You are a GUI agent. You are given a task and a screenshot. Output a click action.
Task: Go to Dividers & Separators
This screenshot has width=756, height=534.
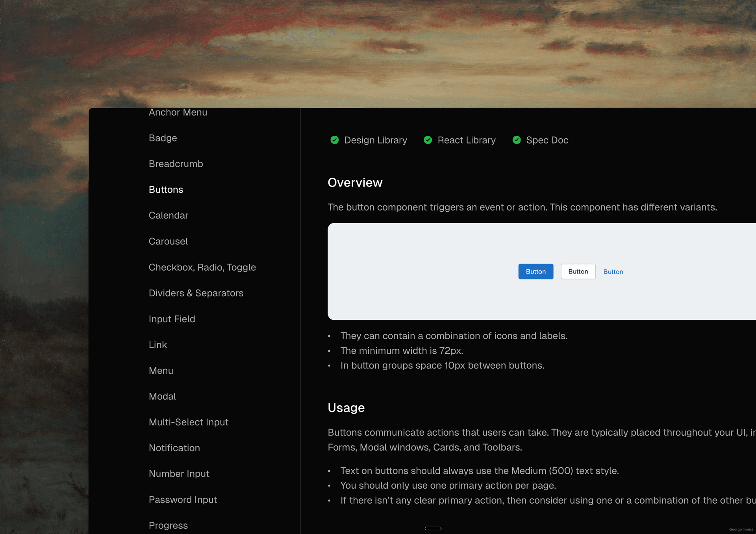click(196, 293)
